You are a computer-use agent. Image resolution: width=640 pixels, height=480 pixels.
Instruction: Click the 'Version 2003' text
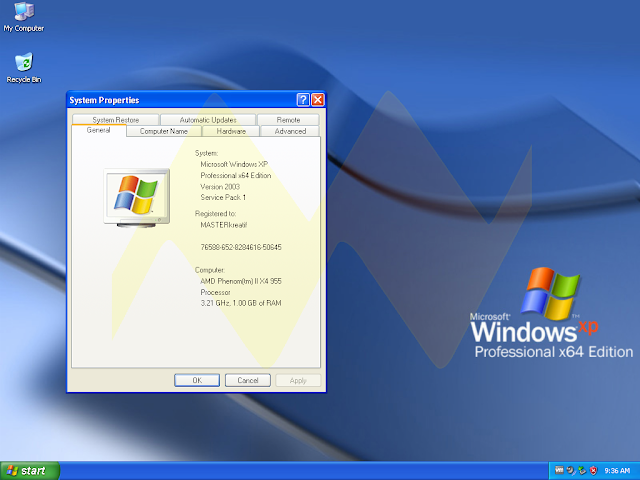coord(220,187)
